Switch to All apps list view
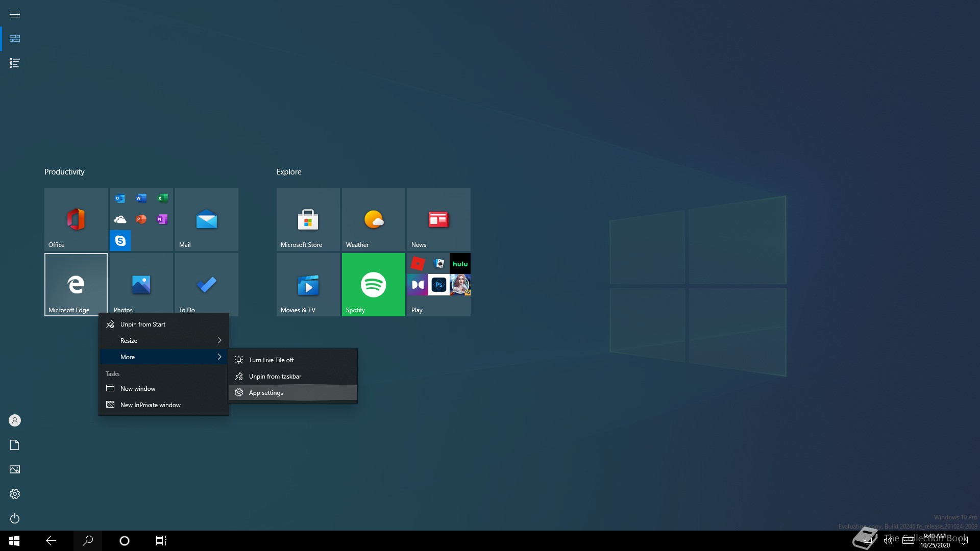980x551 pixels. [x=15, y=63]
